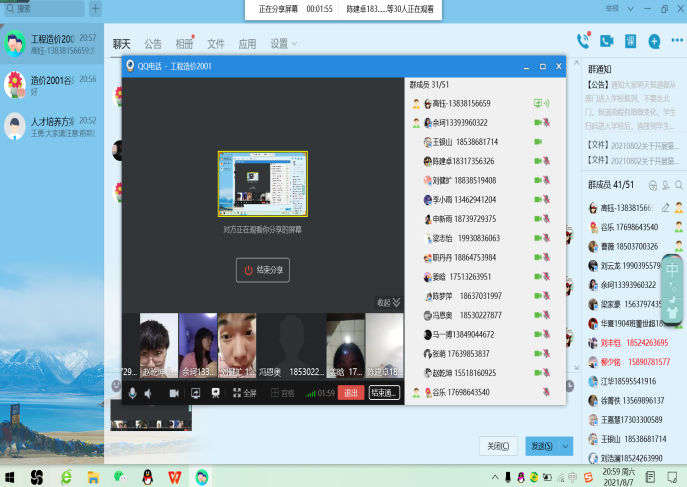Start a voice call with phone icon
This screenshot has height=487, width=687.
[x=583, y=41]
